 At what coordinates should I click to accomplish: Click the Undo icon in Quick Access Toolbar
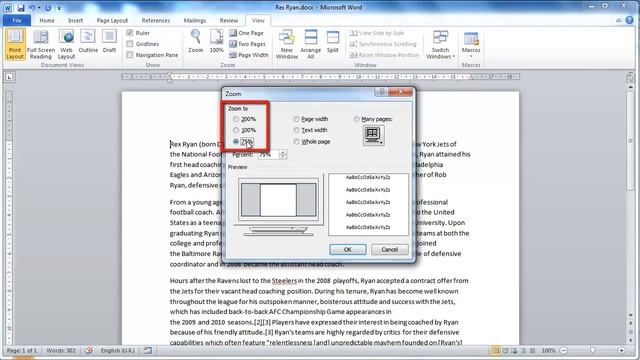pyautogui.click(x=31, y=7)
